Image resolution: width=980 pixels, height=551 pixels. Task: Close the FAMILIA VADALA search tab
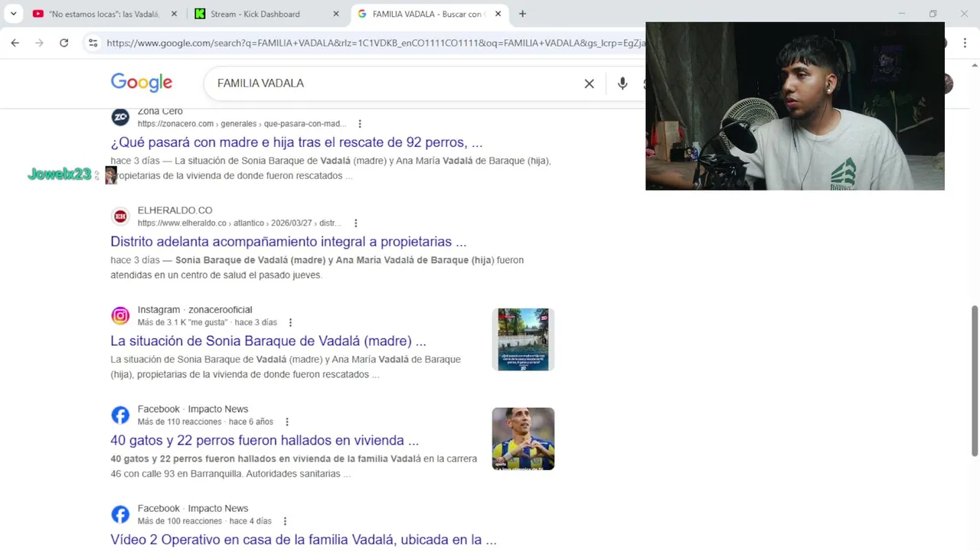[x=498, y=14]
